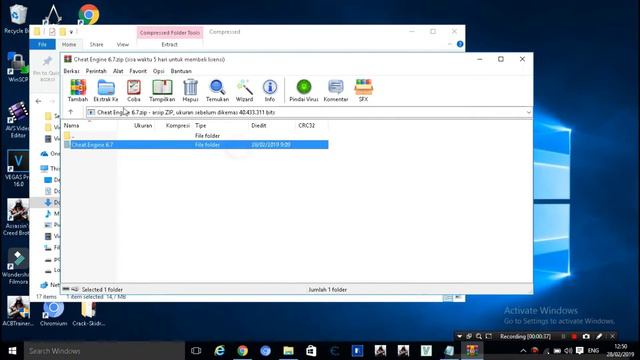Open the Favorit menu
Screen dimensions: 640x360
point(138,71)
